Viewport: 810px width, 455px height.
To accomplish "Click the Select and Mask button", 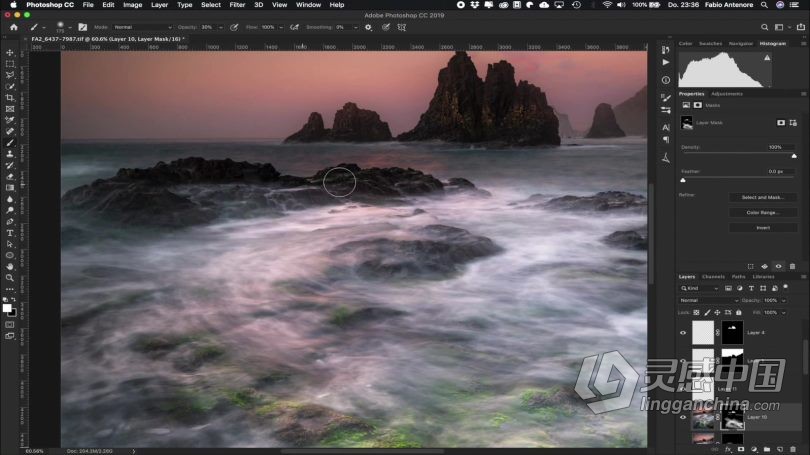I will coord(762,197).
